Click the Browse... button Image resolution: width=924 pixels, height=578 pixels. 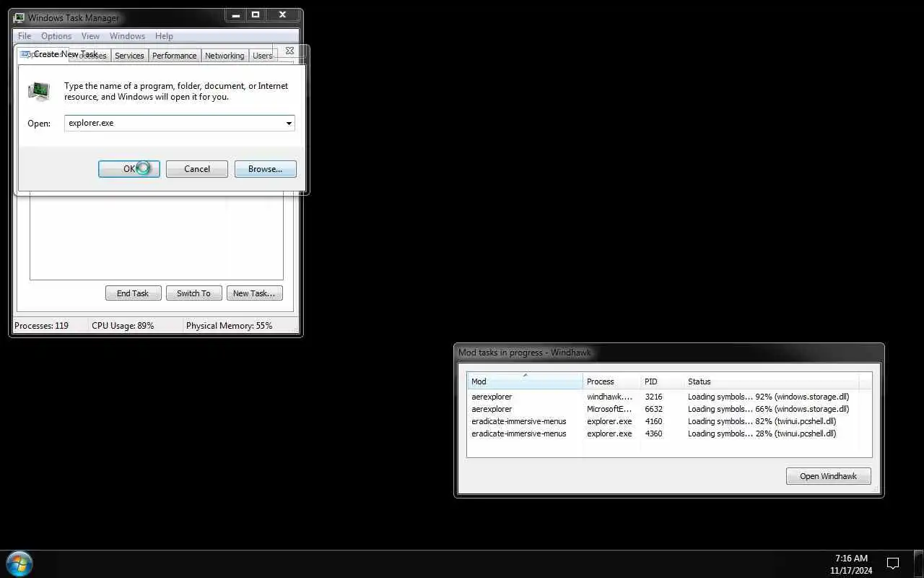[265, 169]
